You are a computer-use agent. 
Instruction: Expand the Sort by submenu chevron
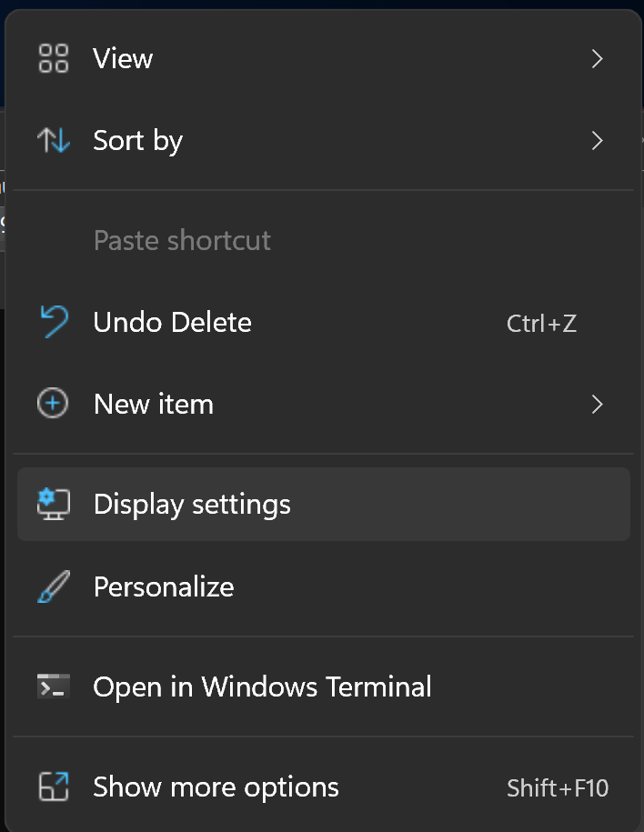[597, 140]
